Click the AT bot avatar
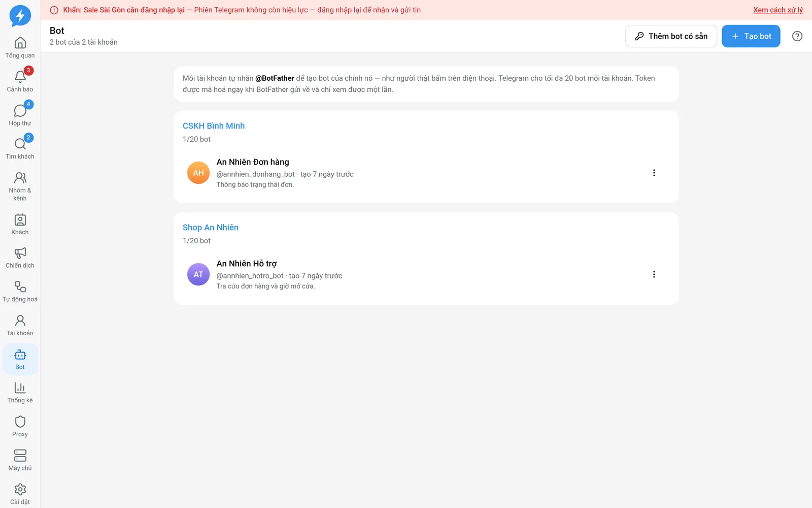 pyautogui.click(x=198, y=274)
